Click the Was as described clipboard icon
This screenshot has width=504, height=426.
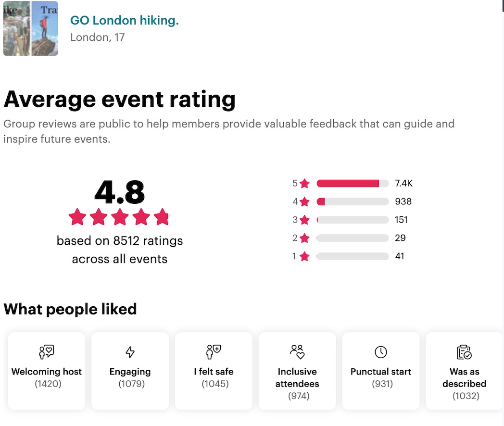(464, 352)
